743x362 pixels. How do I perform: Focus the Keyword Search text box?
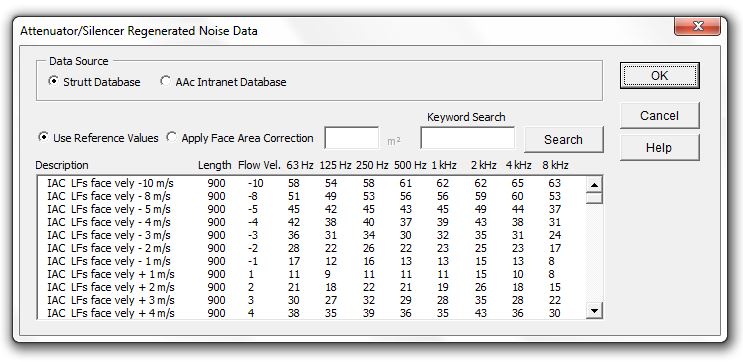(467, 139)
